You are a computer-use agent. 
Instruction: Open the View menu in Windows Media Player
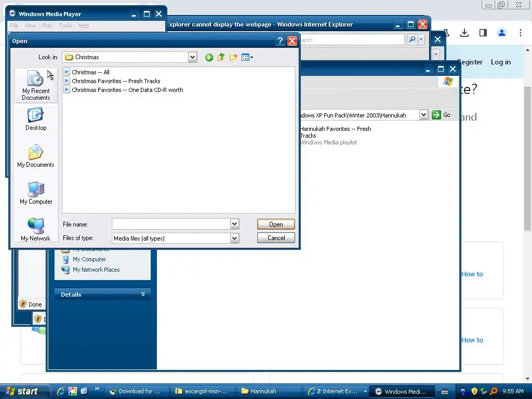pyautogui.click(x=30, y=25)
